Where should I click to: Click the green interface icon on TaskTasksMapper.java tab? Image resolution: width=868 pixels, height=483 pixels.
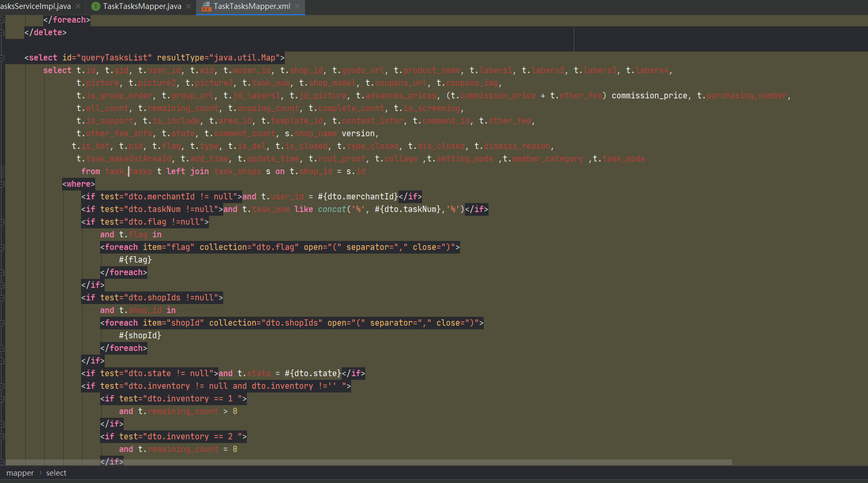click(x=95, y=6)
